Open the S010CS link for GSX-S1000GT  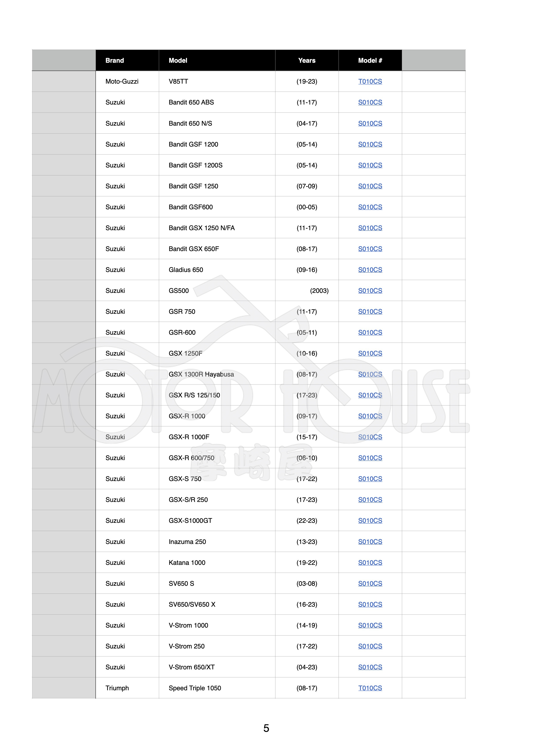coord(370,521)
